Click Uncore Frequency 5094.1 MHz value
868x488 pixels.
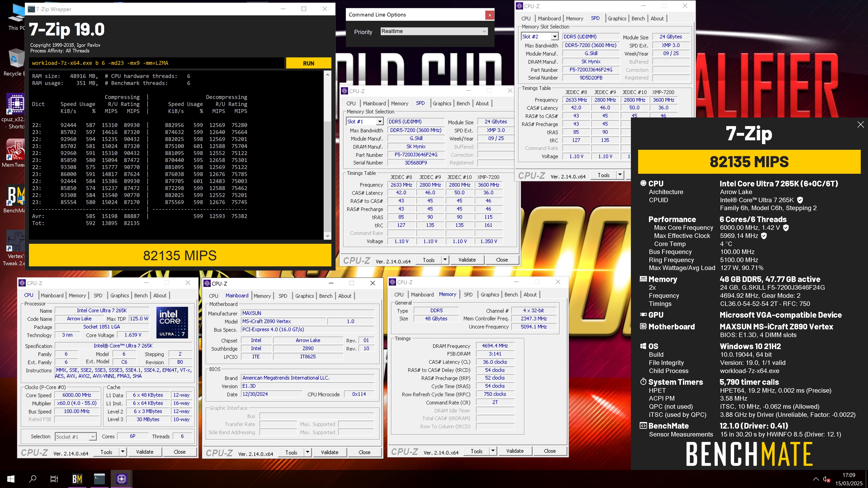(x=533, y=327)
